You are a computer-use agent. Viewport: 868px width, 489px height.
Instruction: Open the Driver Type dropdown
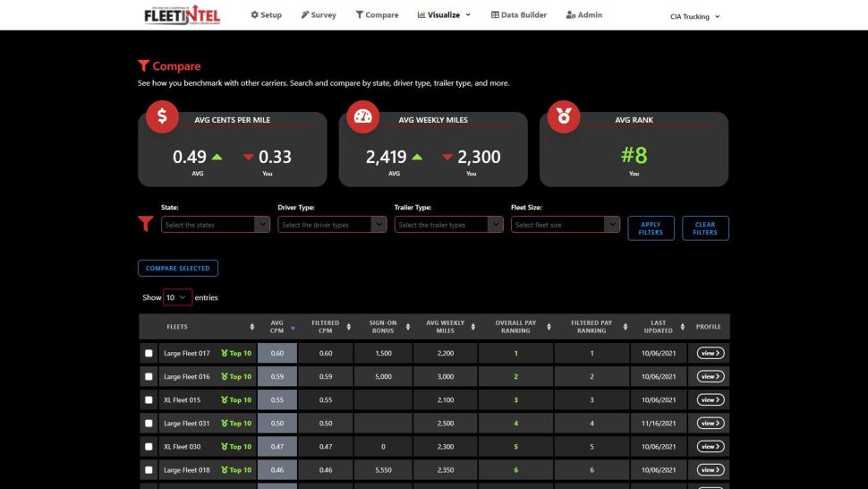pos(332,224)
